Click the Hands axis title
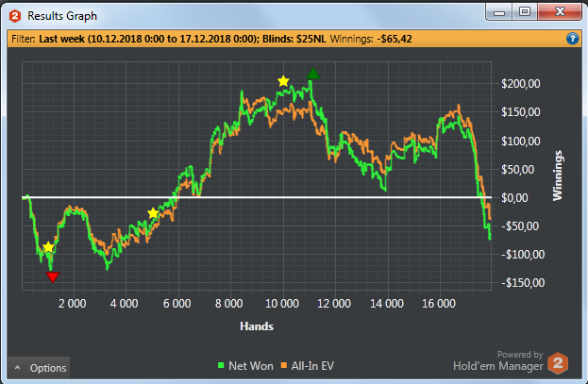 [x=257, y=326]
